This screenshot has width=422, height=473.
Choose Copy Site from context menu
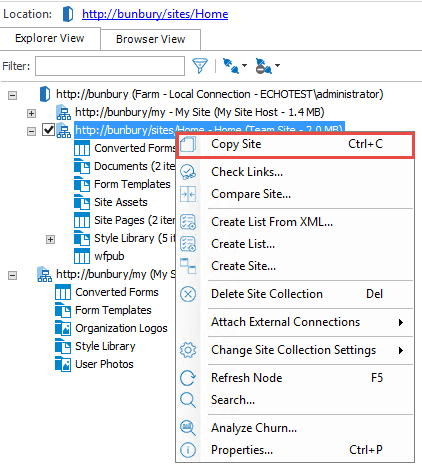[x=295, y=145]
